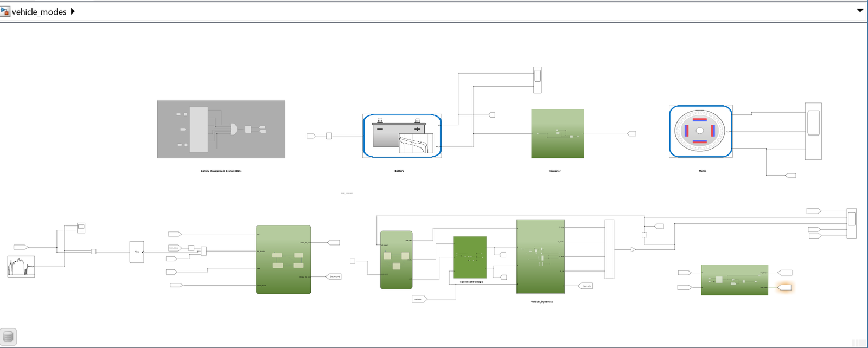
Task: Open the dropdown arrow at top right
Action: pos(860,11)
